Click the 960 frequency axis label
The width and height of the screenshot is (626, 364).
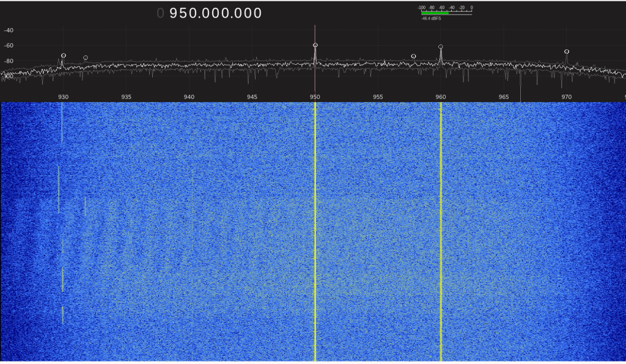pos(441,97)
